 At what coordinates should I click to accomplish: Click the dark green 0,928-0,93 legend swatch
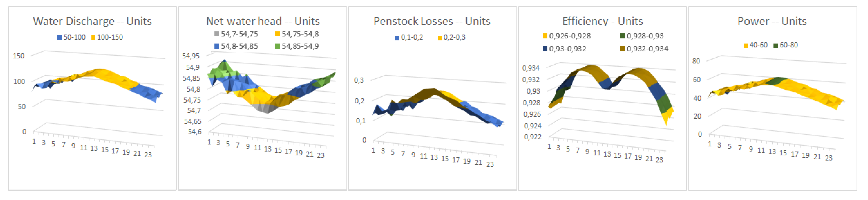click(622, 36)
